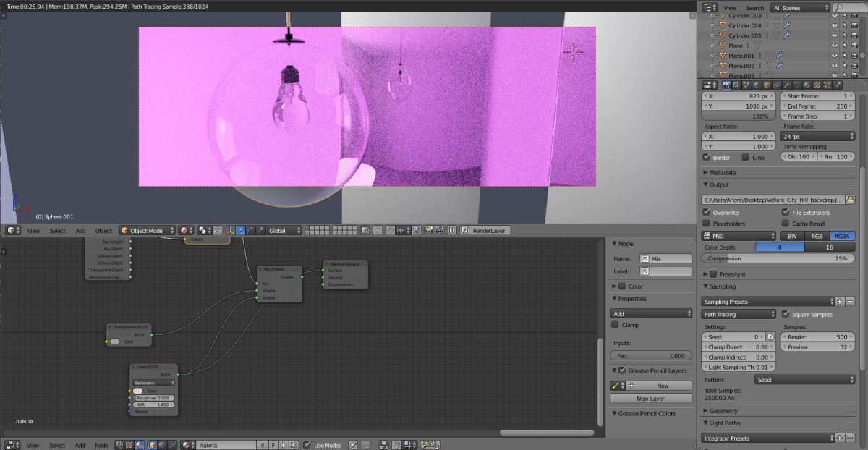Enable the Cache Result checkbox
The width and height of the screenshot is (868, 450).
(x=786, y=224)
